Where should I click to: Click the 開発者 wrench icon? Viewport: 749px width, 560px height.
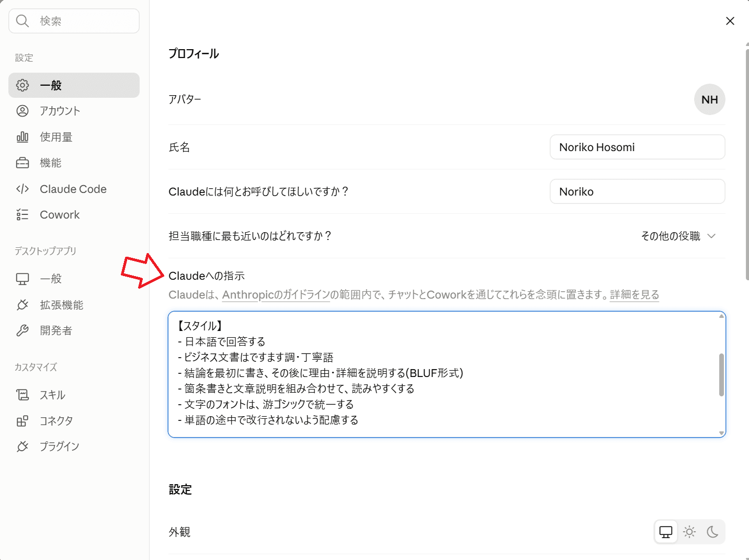click(x=22, y=330)
